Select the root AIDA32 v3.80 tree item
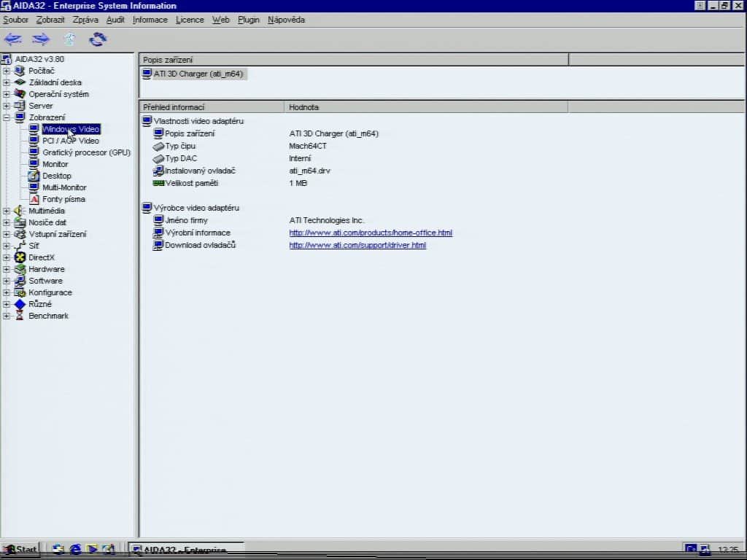The image size is (747, 560). coord(39,59)
